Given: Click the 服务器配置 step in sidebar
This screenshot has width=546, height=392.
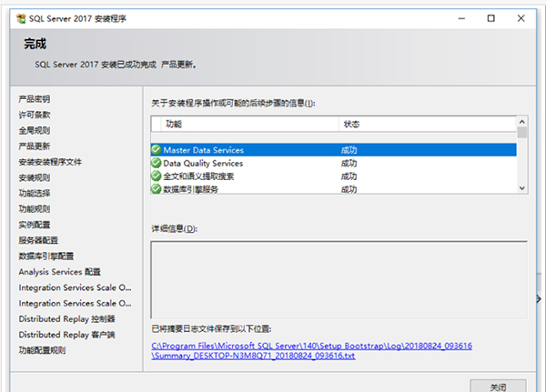Looking at the screenshot, I should 38,240.
